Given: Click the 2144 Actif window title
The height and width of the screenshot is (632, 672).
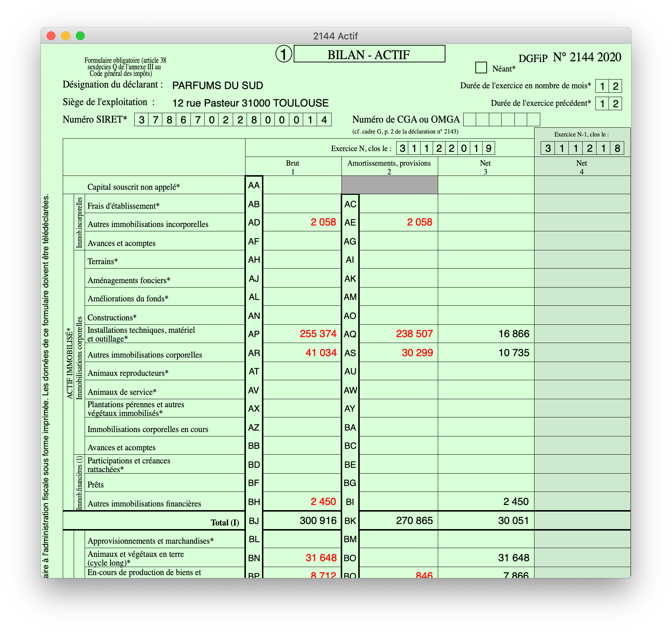Looking at the screenshot, I should pos(336,36).
